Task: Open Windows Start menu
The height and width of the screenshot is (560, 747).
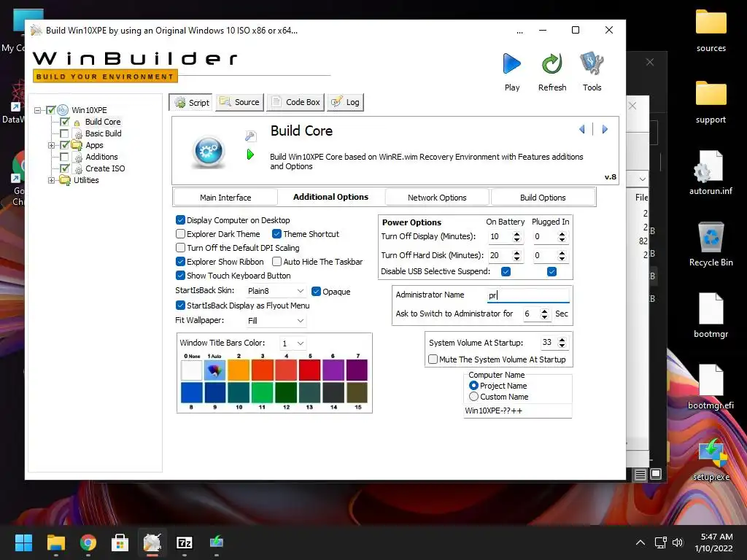Action: (x=23, y=542)
